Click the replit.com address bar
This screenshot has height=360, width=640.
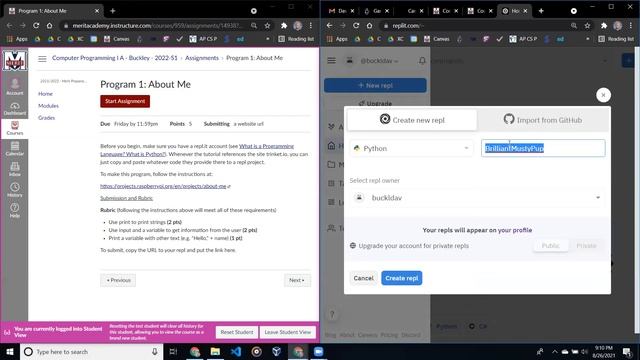(x=476, y=25)
